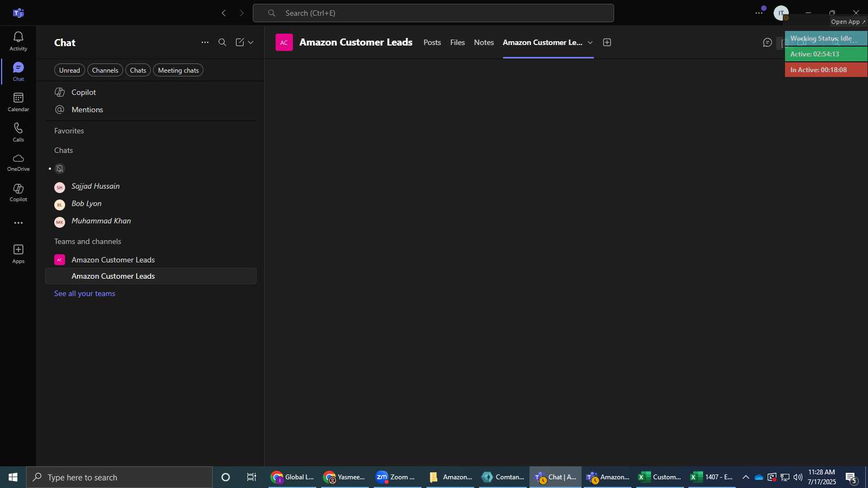Switch to the Posts tab

click(x=432, y=42)
